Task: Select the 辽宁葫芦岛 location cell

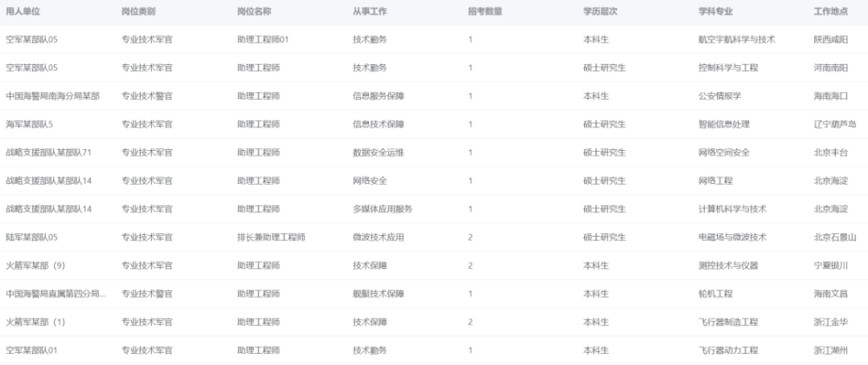Action: [x=835, y=125]
